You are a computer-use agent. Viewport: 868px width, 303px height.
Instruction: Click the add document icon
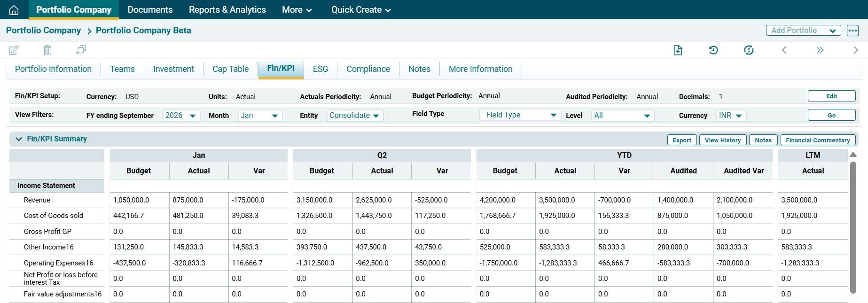tap(678, 50)
